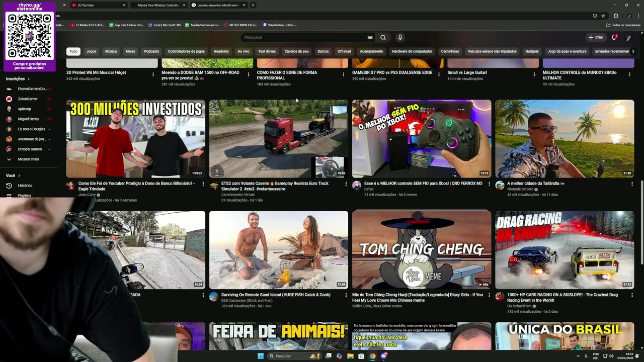Open options menu for Surviving On Remote Sand Island
Screen dimensions: 644x362
346,296
